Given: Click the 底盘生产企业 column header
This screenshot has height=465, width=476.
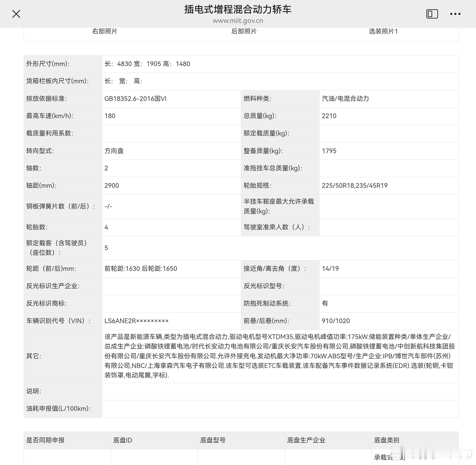Looking at the screenshot, I should tap(306, 440).
